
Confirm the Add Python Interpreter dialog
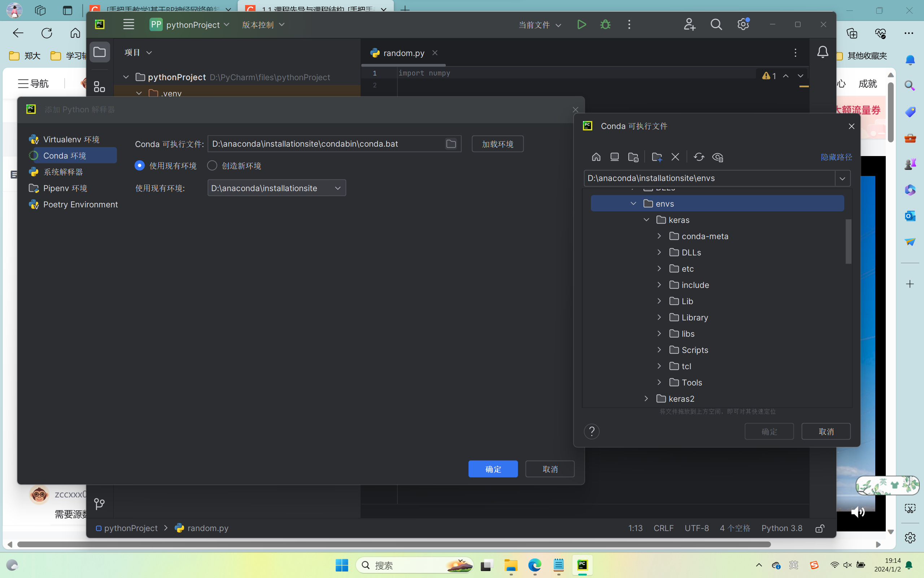pyautogui.click(x=493, y=469)
